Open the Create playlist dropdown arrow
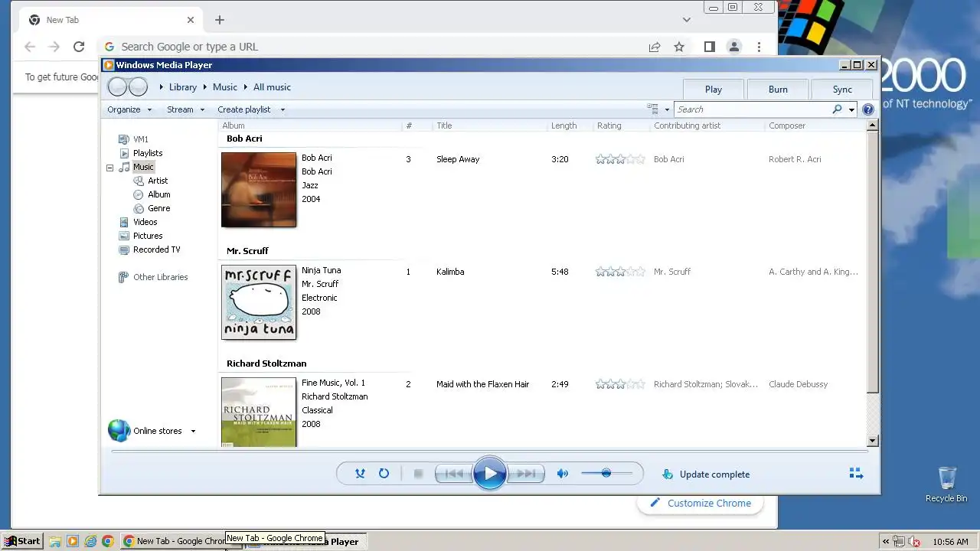This screenshot has height=551, width=980. click(283, 109)
